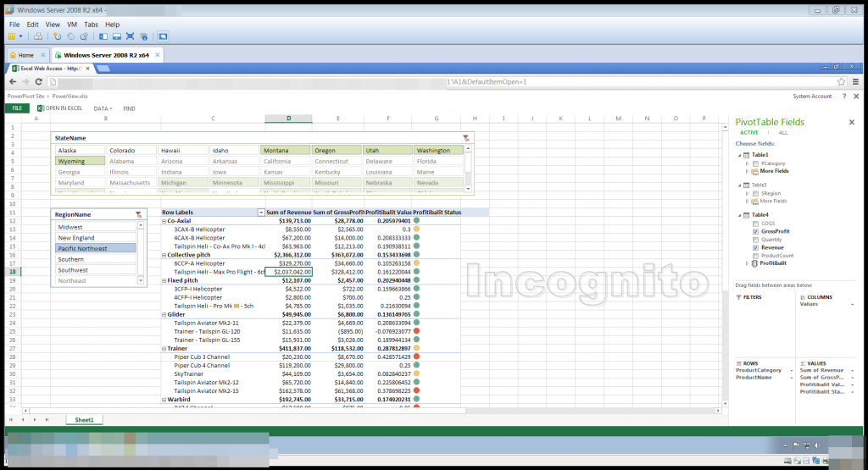Check the SRegion field checkbox
The width and height of the screenshot is (868, 470).
point(755,194)
